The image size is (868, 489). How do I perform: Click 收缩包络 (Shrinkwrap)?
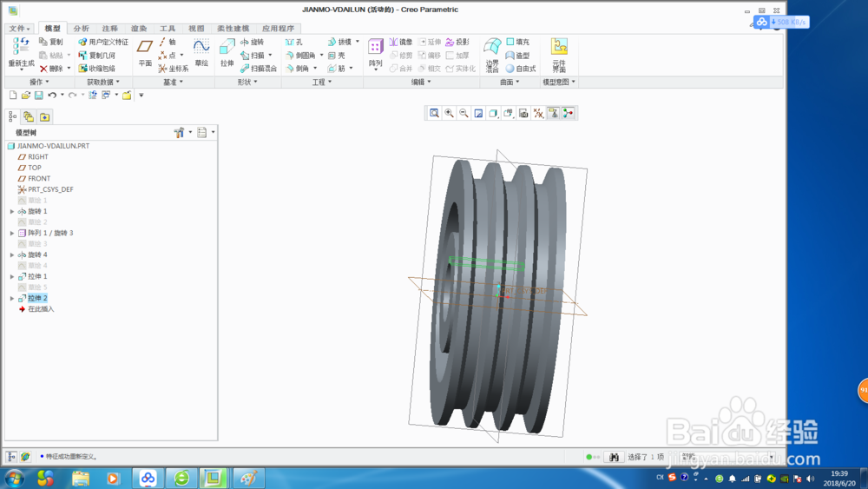coord(97,69)
